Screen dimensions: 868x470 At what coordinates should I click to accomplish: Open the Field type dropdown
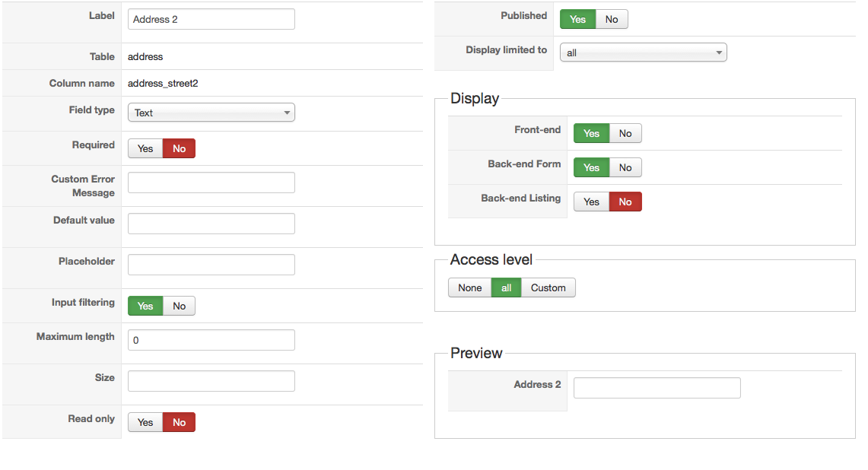click(x=211, y=113)
